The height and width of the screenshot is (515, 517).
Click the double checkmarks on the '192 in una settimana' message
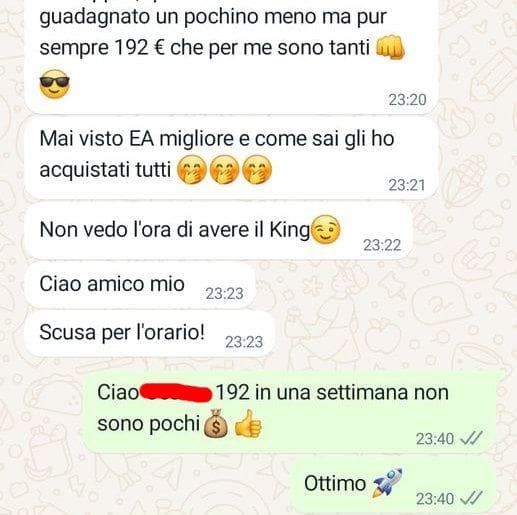471,439
